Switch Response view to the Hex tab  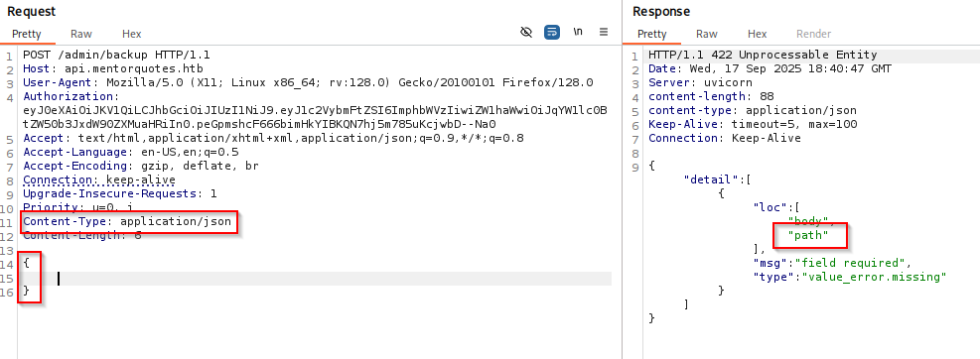point(758,34)
